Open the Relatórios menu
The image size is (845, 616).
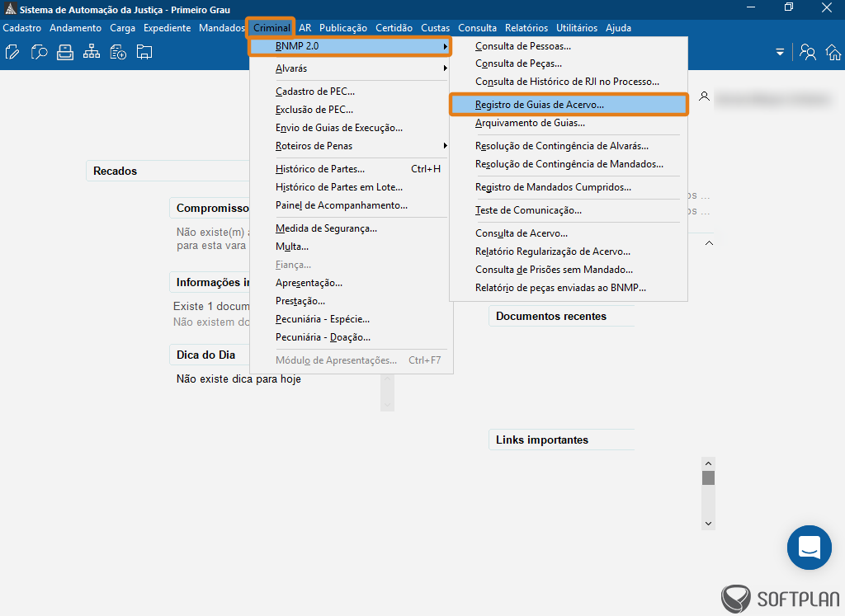526,28
